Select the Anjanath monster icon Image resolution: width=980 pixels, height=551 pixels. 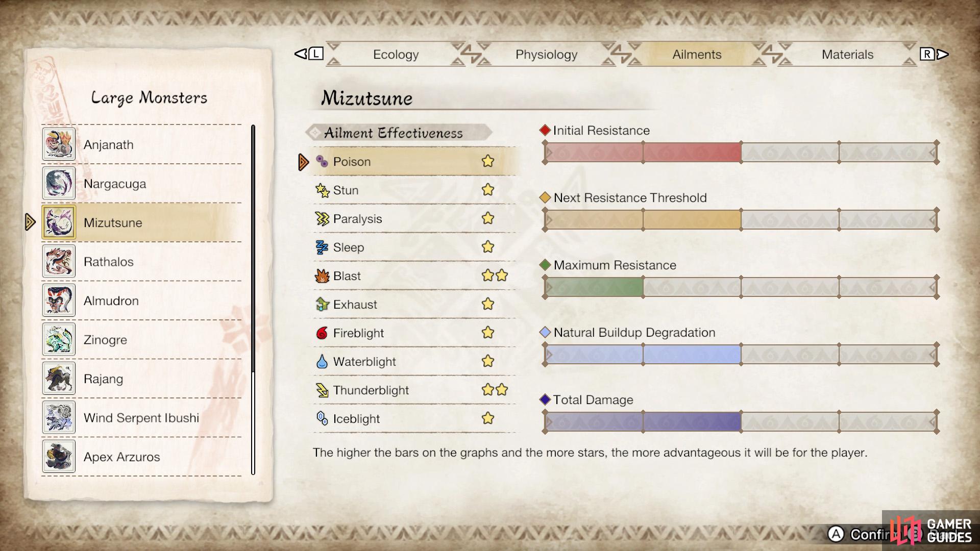[59, 144]
